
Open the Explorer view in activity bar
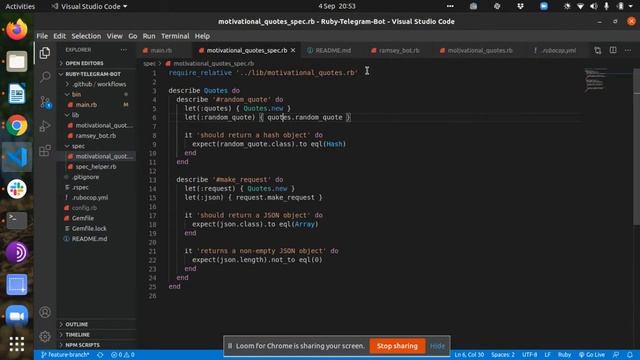click(x=45, y=53)
